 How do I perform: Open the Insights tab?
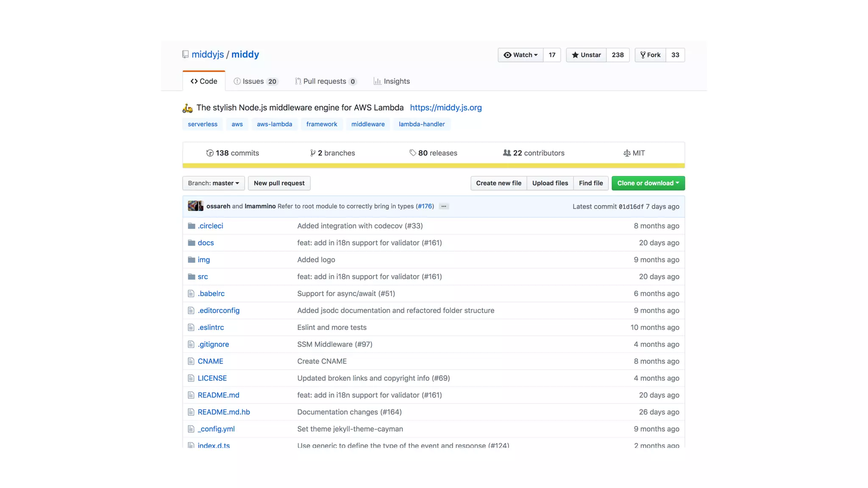(392, 81)
